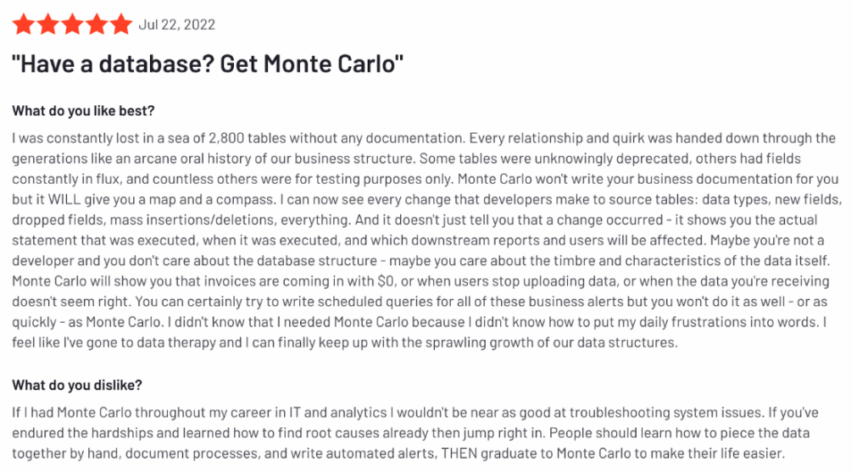The height and width of the screenshot is (472, 868).
Task: Click the "What do you like best?" heading
Action: tap(83, 111)
